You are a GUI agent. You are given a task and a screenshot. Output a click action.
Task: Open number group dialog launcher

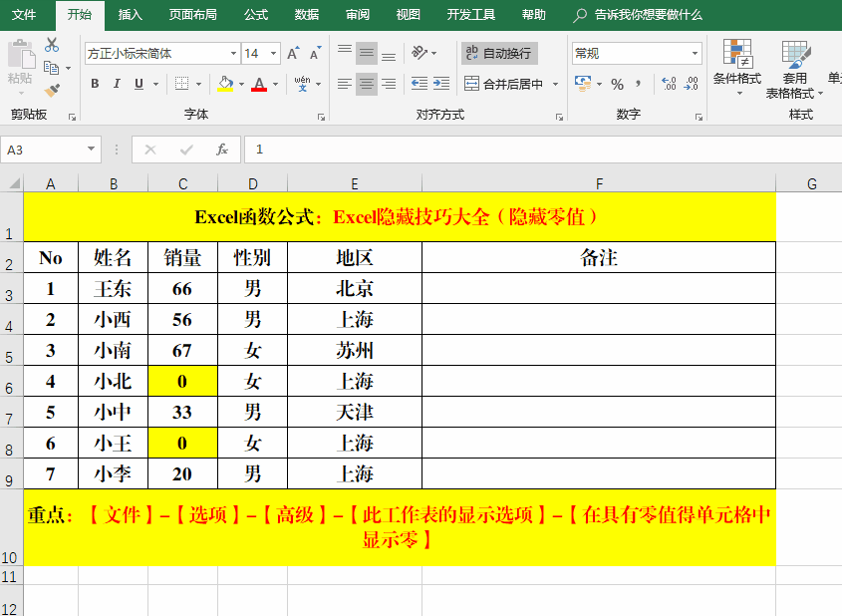699,117
